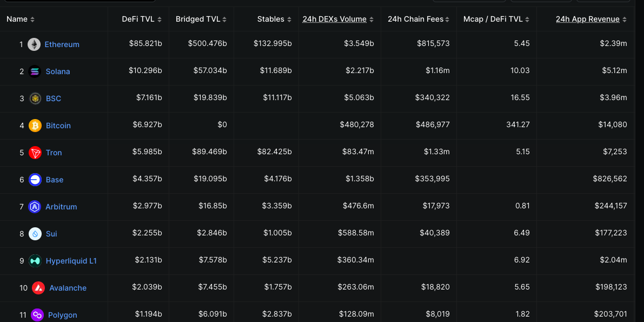
Task: Click the 24h DEXs Volume header
Action: 335,18
